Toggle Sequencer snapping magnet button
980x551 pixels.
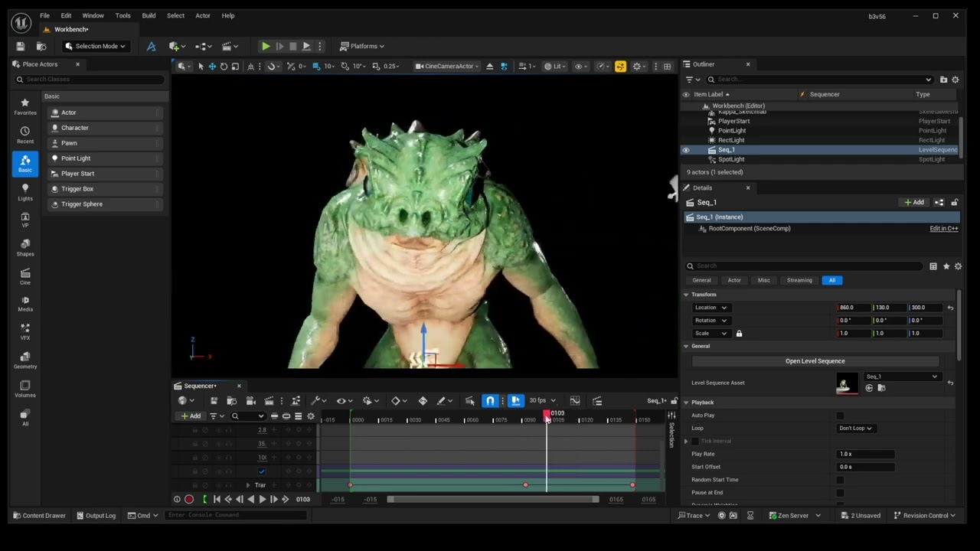(490, 400)
